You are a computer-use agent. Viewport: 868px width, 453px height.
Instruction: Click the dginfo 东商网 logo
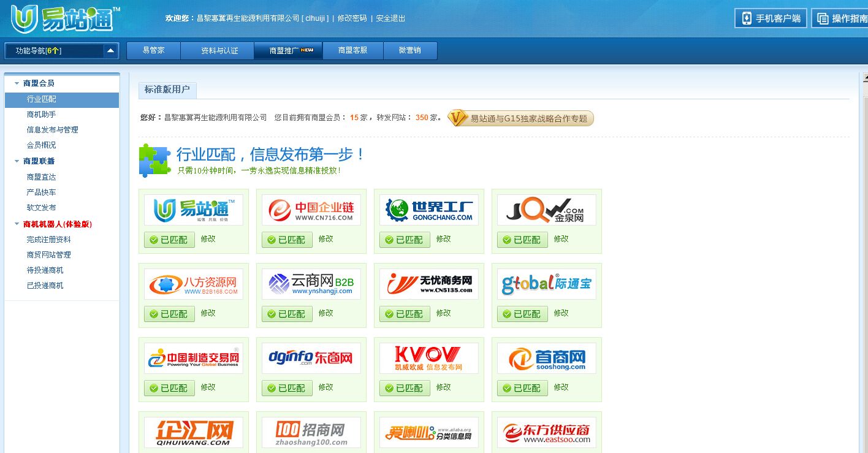(x=311, y=359)
